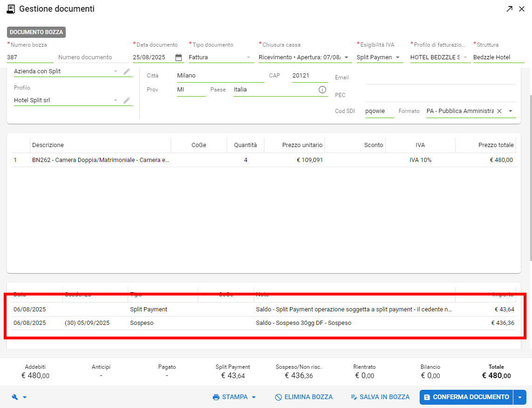Click the vertical scrollbar on the right
The width and height of the screenshot is (532, 408).
click(x=530, y=177)
